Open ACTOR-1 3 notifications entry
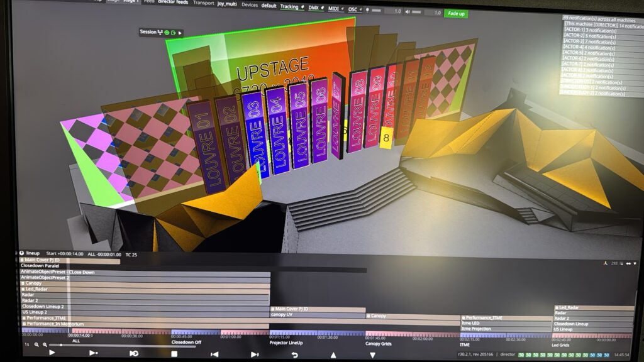The image size is (644, 362). [x=590, y=30]
